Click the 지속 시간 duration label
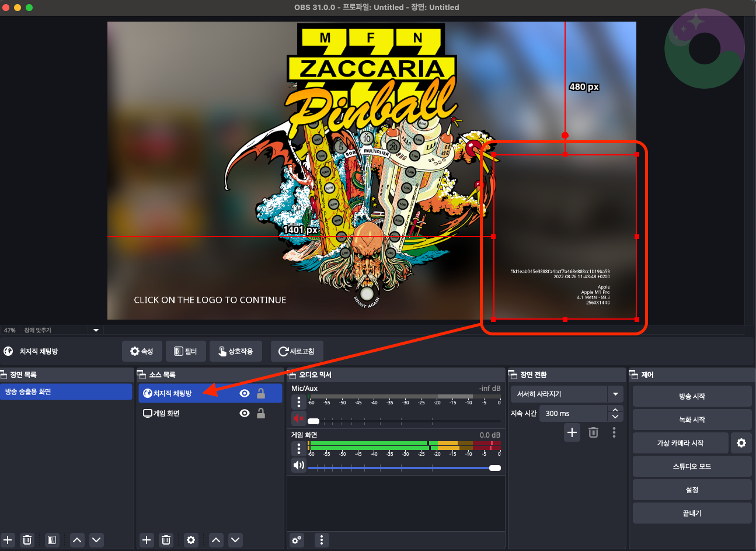 (524, 413)
